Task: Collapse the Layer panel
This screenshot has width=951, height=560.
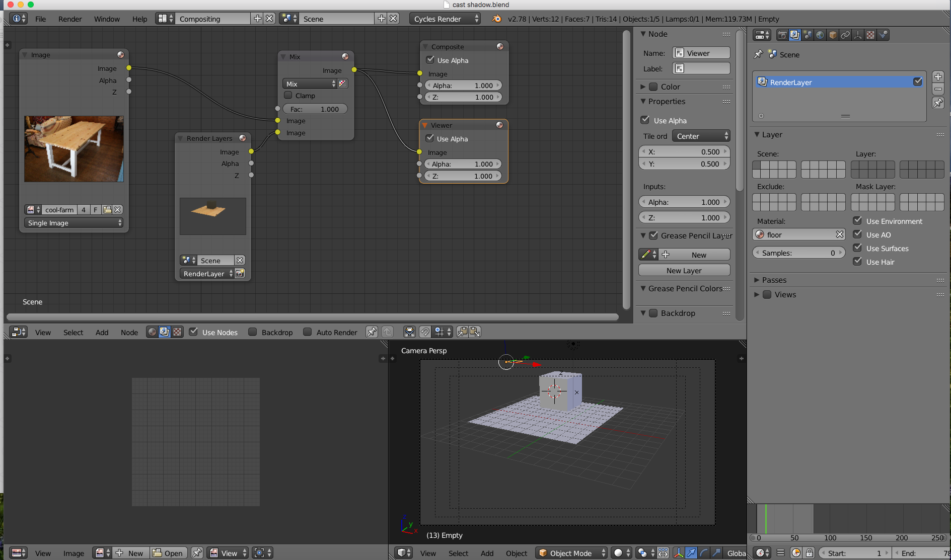Action: (757, 134)
